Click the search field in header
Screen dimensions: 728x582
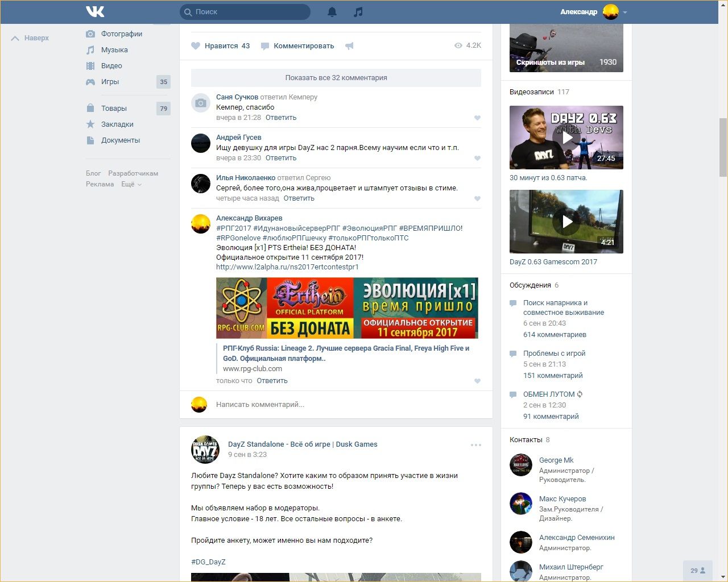point(245,11)
